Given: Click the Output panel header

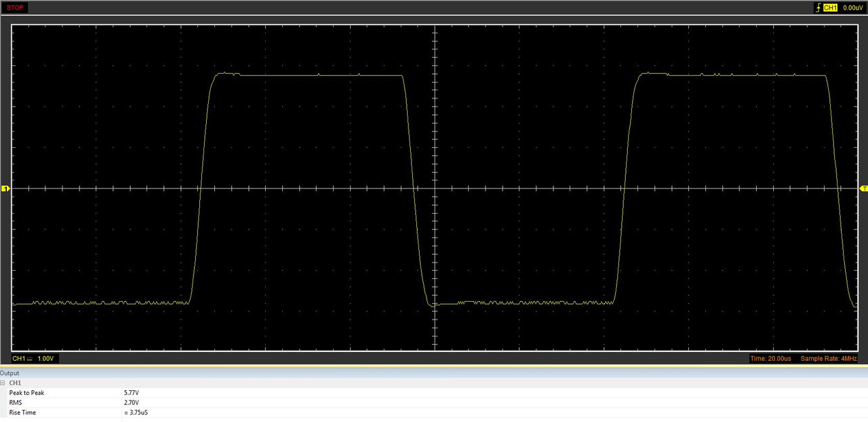Looking at the screenshot, I should point(434,373).
